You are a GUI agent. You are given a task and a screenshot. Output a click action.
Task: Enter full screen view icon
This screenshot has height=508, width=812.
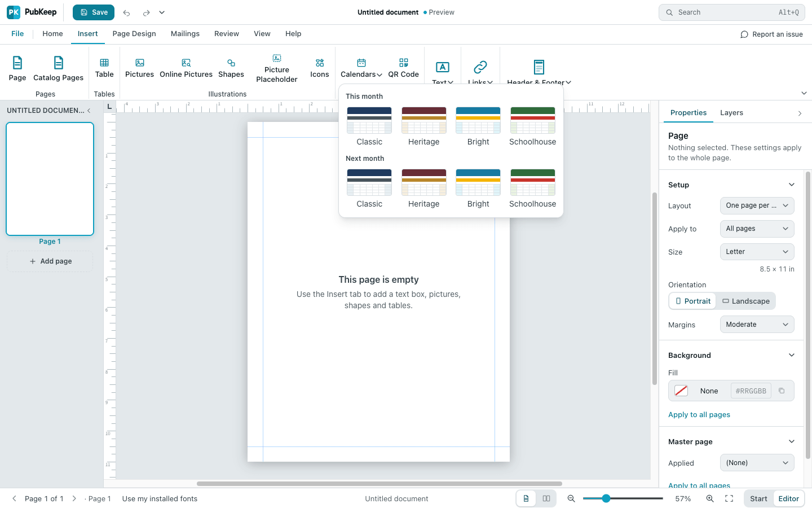729,498
